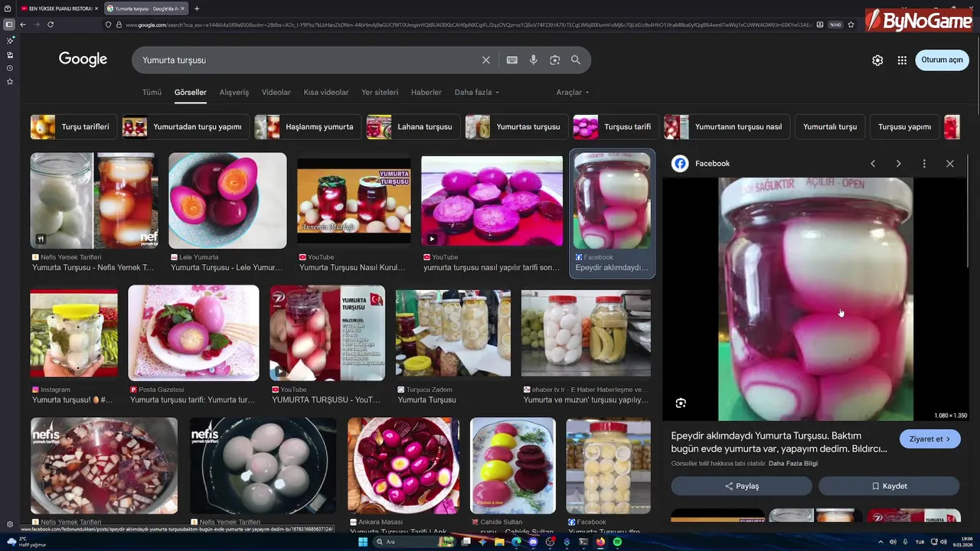Viewport: 980px width, 551px height.
Task: Open the Daha Fazla Bilgi link
Action: coord(793,464)
